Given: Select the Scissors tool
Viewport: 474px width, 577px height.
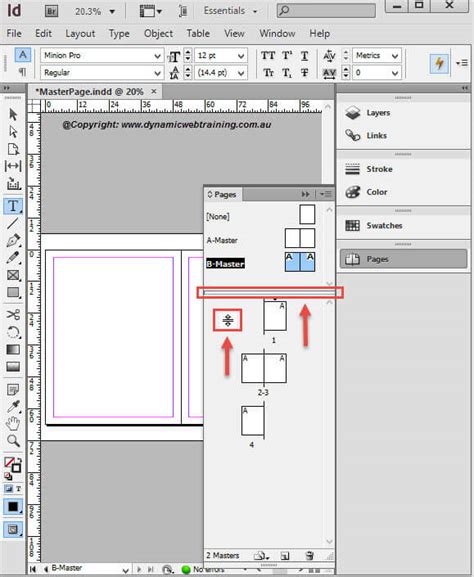Looking at the screenshot, I should pyautogui.click(x=13, y=315).
